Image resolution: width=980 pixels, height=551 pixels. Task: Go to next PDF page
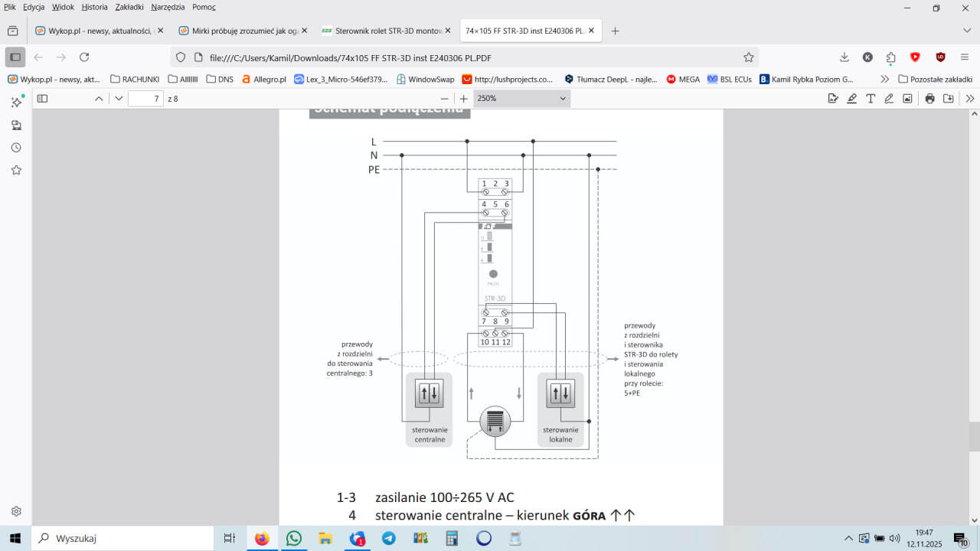pos(119,99)
